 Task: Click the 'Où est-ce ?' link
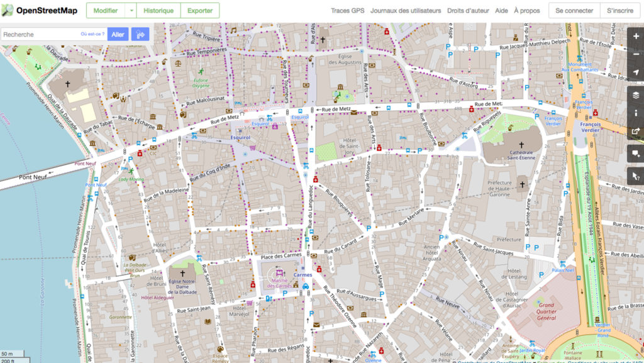[92, 34]
